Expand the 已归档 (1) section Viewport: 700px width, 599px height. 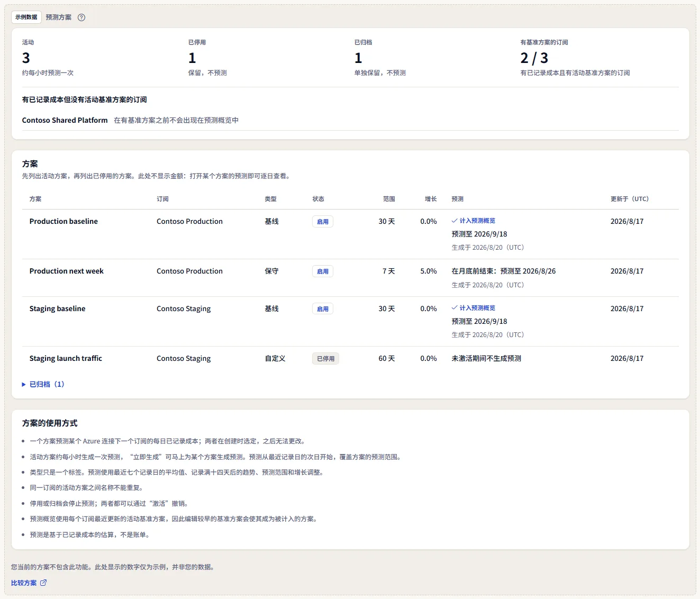tap(43, 384)
